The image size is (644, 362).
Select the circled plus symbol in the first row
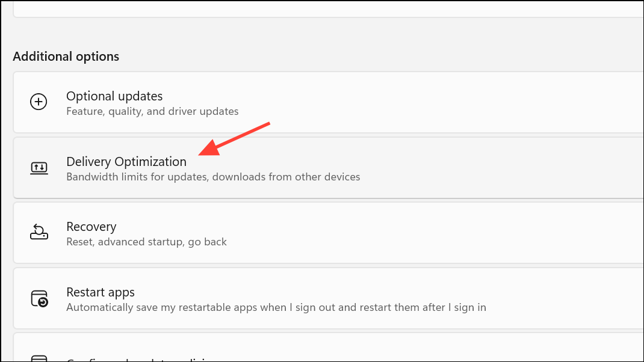tap(39, 102)
